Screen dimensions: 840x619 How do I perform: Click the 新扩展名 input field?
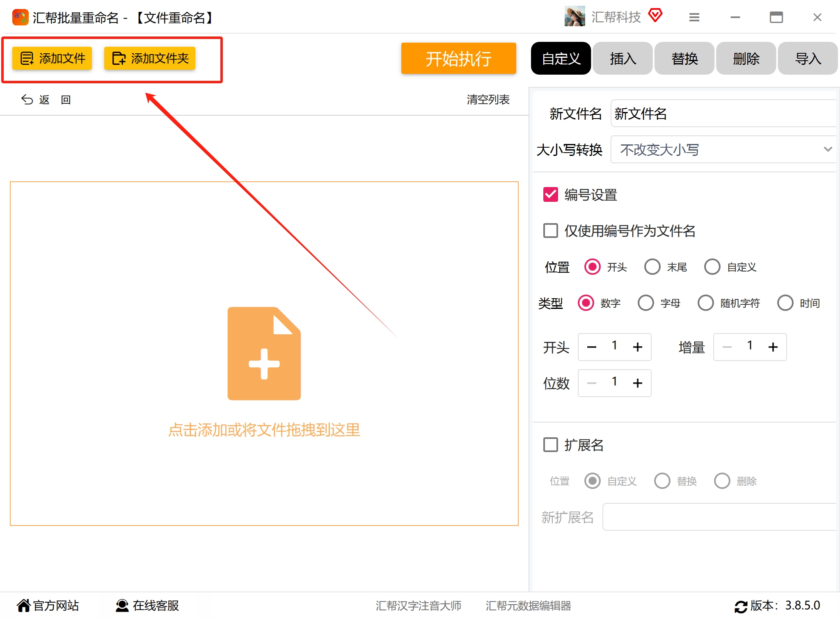click(x=719, y=517)
